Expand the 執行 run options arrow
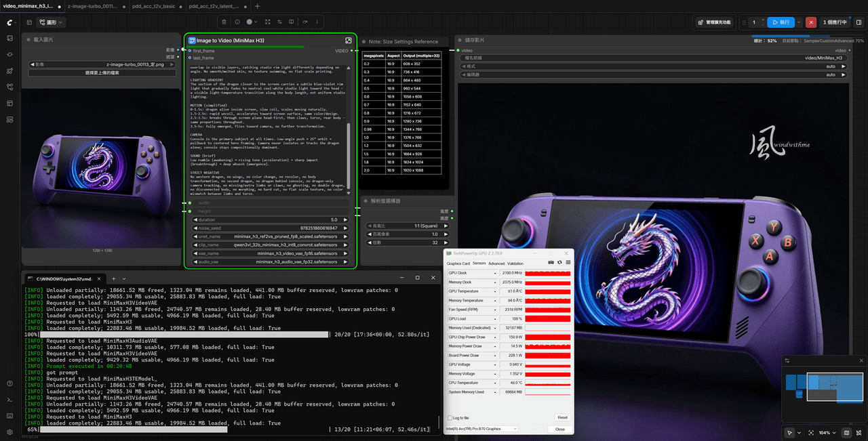 pyautogui.click(x=799, y=22)
